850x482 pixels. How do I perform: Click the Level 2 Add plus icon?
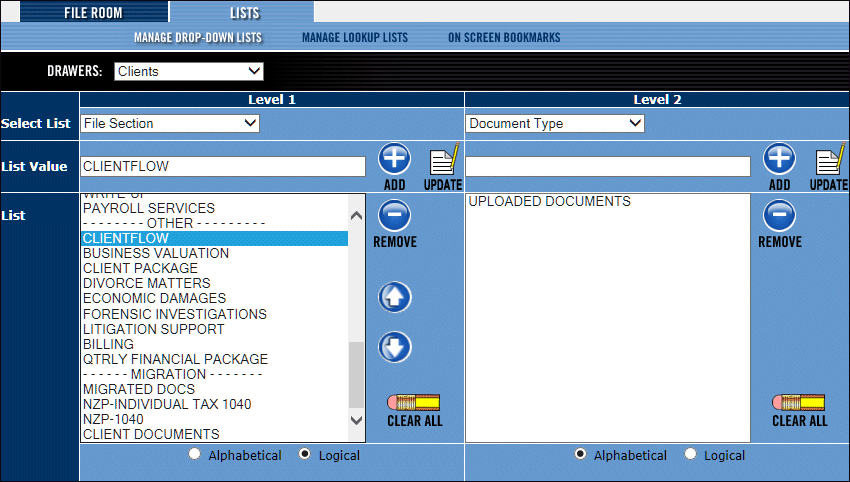coord(779,160)
